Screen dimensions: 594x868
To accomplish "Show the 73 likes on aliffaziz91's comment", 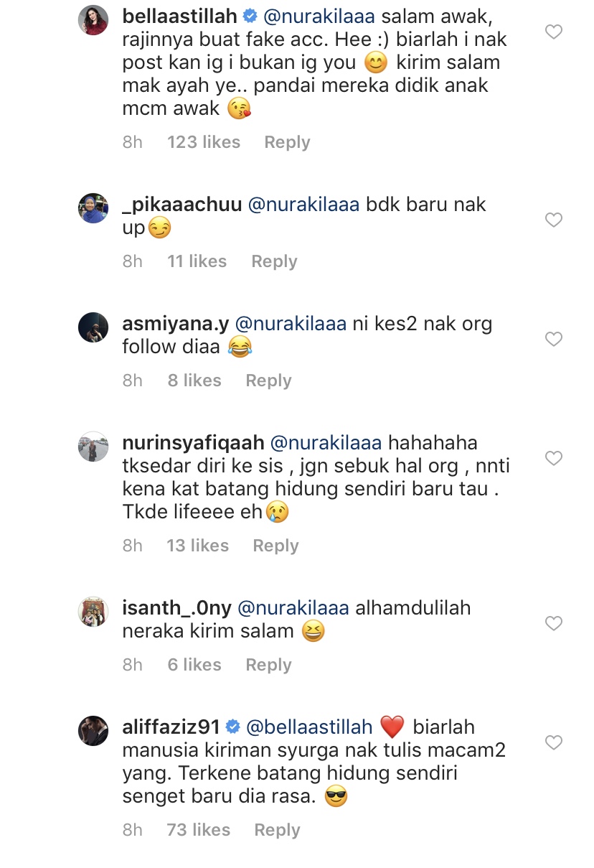I will (198, 830).
